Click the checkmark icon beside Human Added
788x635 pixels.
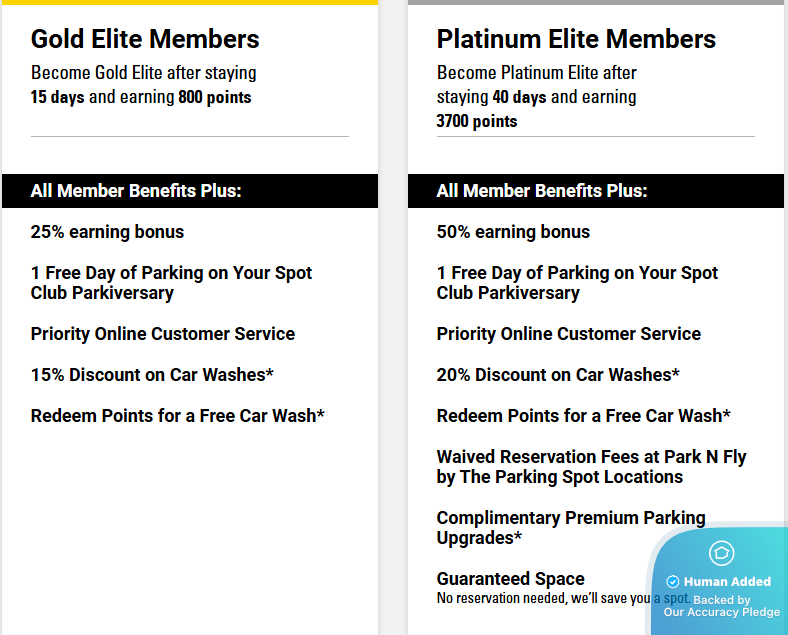pyautogui.click(x=673, y=582)
